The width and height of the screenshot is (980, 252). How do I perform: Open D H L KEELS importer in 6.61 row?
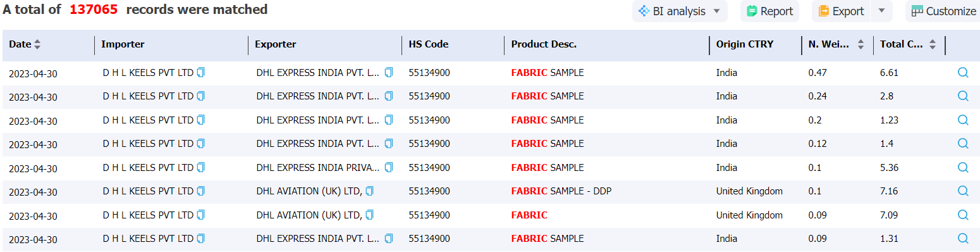148,73
